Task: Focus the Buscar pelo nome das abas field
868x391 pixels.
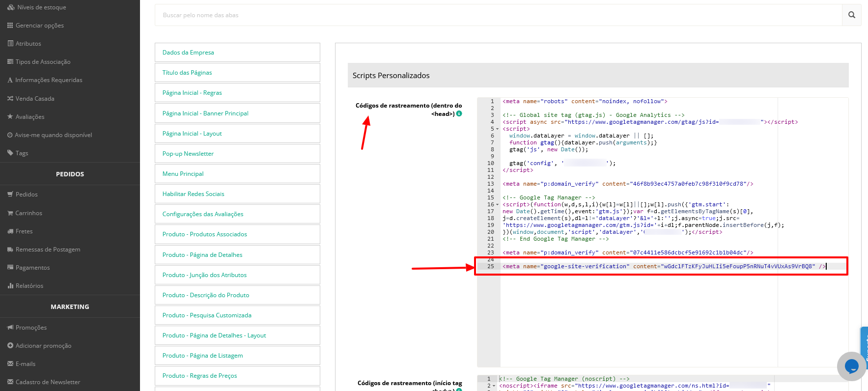Action: [498, 15]
